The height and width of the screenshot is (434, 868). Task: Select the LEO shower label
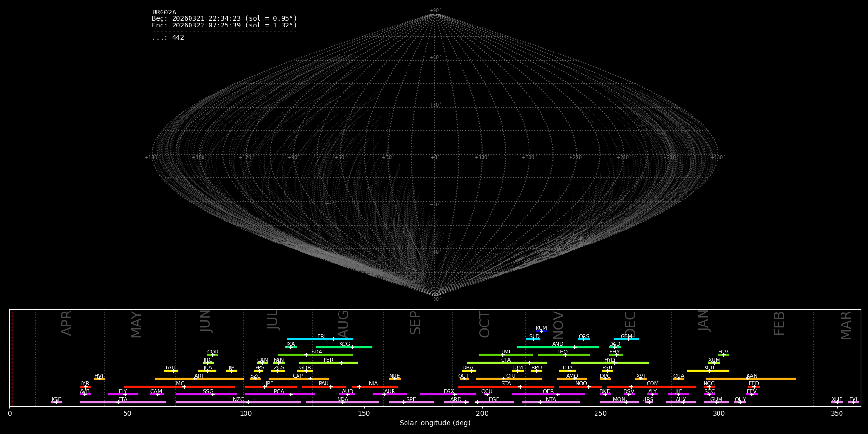[x=562, y=352]
